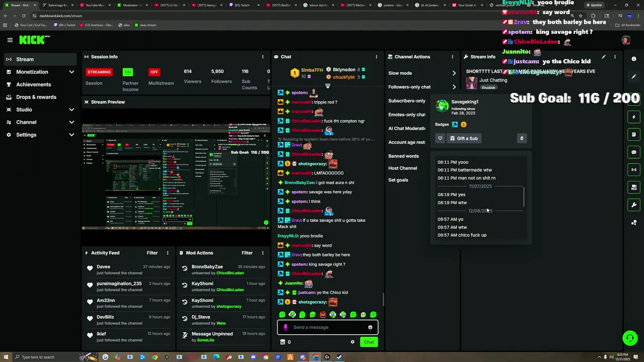The width and height of the screenshot is (644, 362).
Task: Toggle Partner Income ON badge
Action: pos(128,72)
